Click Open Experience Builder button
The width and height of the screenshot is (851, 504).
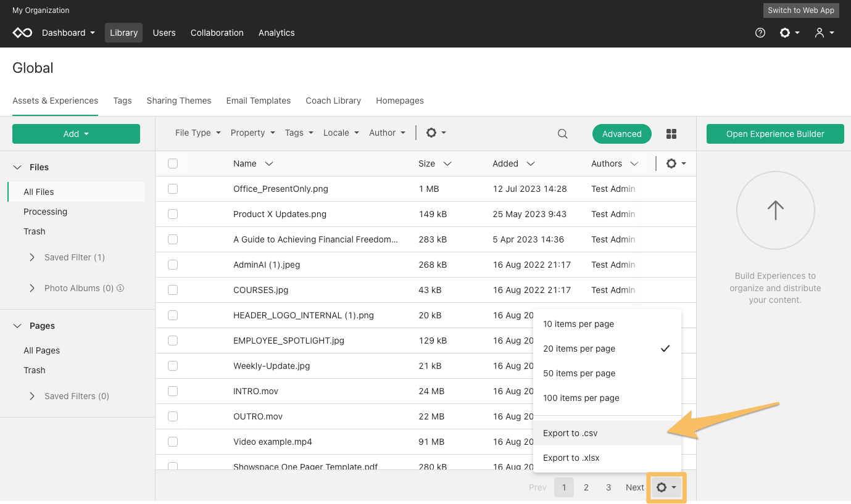click(x=775, y=134)
